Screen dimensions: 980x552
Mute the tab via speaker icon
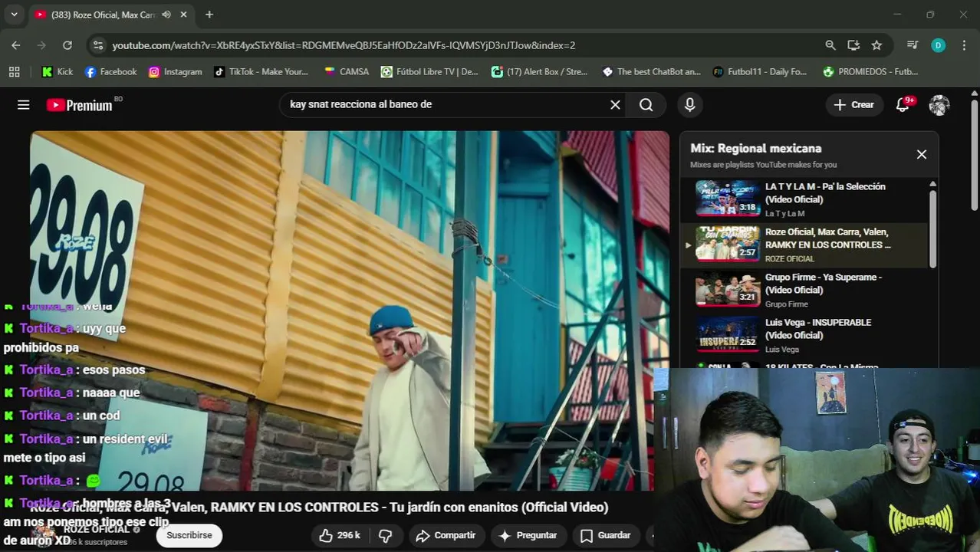166,15
